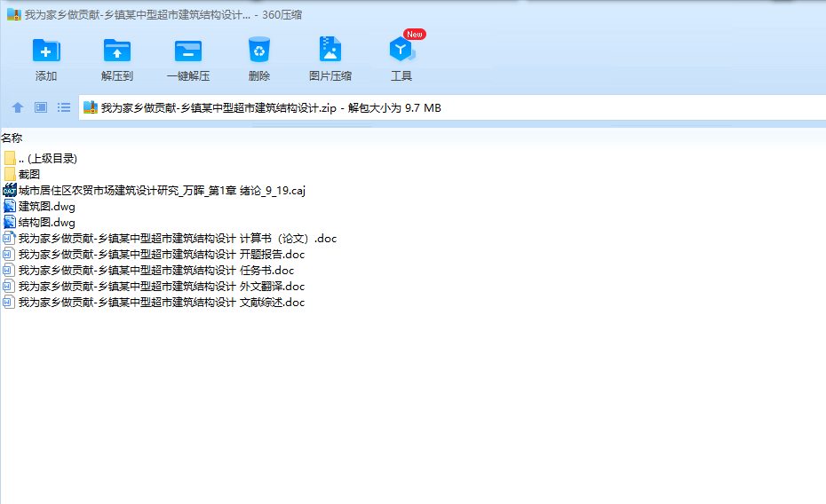Click the 截图 folder icon
The height and width of the screenshot is (504, 826).
[x=10, y=174]
